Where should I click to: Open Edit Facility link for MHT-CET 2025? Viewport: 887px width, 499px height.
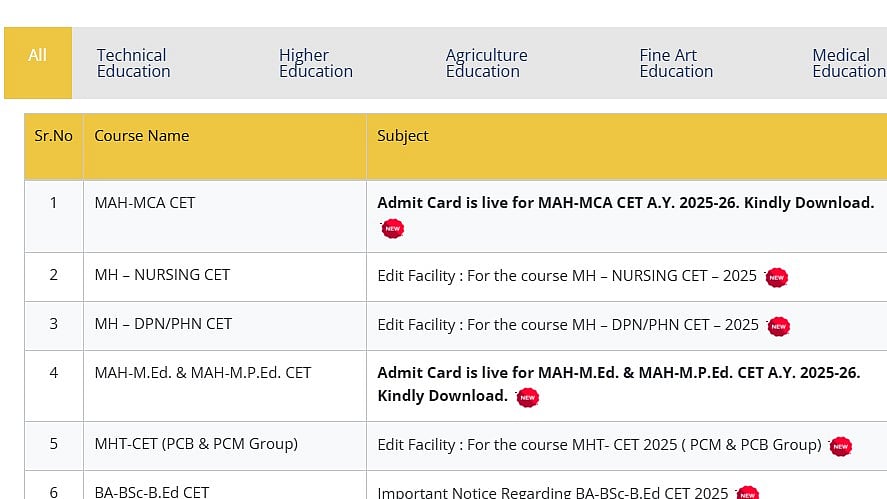pyautogui.click(x=599, y=445)
